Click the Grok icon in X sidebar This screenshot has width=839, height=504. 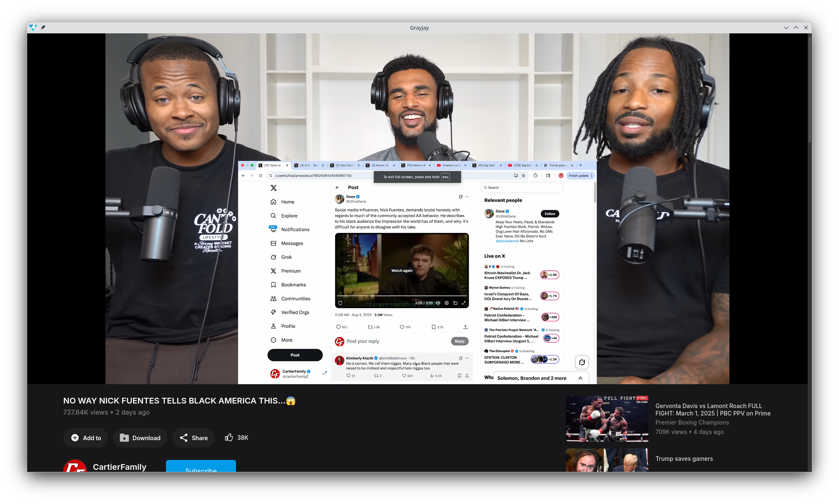pyautogui.click(x=273, y=257)
